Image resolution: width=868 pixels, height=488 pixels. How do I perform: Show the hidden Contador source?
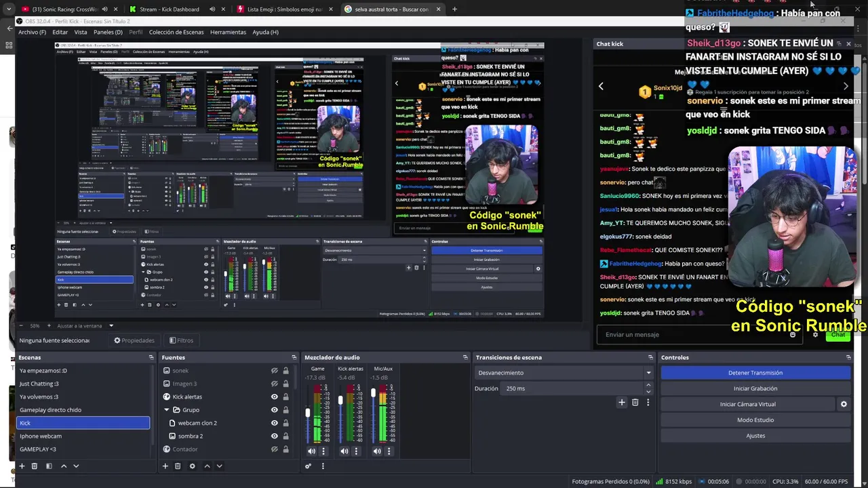(x=274, y=449)
